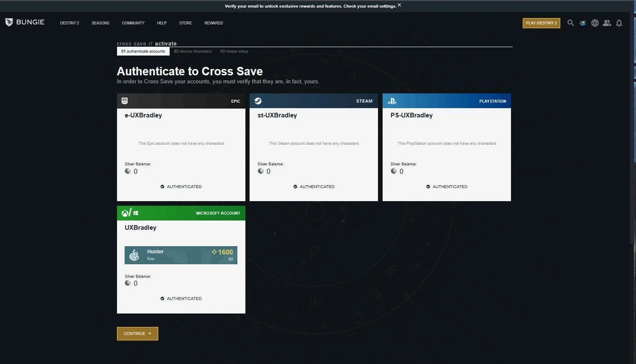Dismiss the verify email banner
This screenshot has height=364, width=636.
399,5
